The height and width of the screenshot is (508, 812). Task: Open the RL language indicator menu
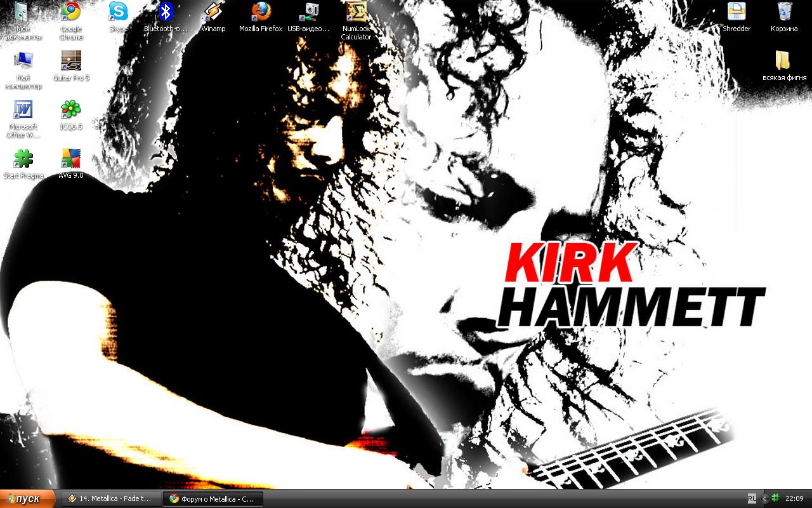pos(752,498)
